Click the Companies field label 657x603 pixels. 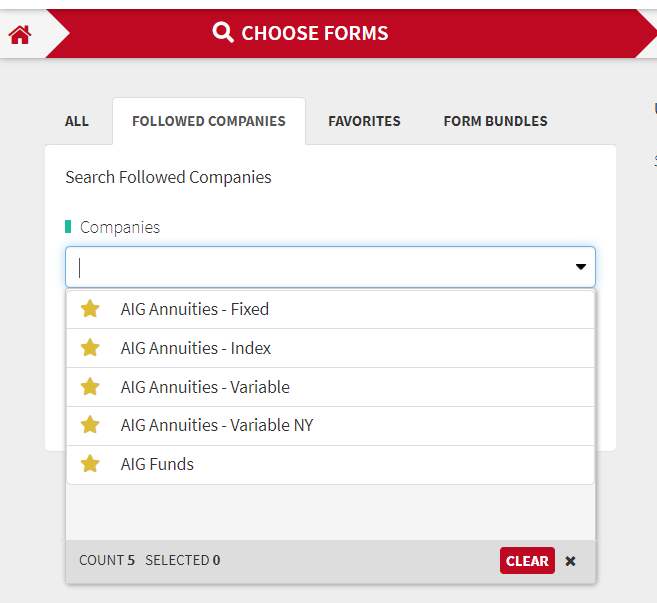pyautogui.click(x=120, y=227)
